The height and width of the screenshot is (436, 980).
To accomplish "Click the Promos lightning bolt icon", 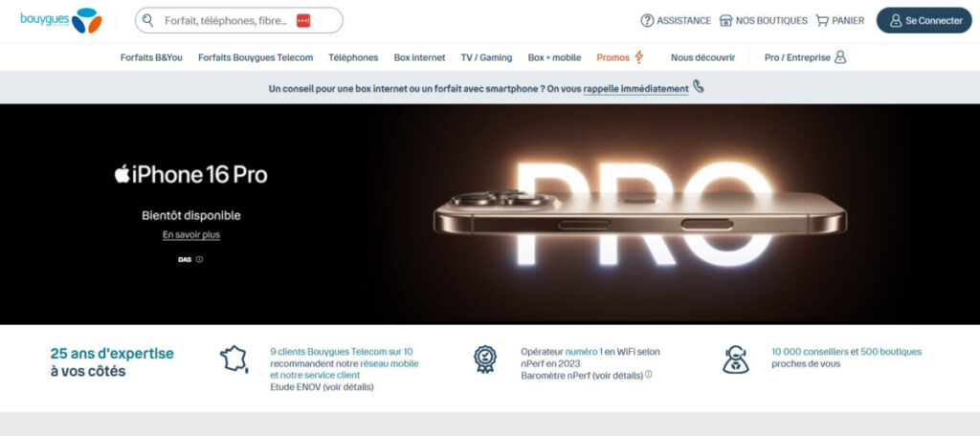I will point(638,56).
